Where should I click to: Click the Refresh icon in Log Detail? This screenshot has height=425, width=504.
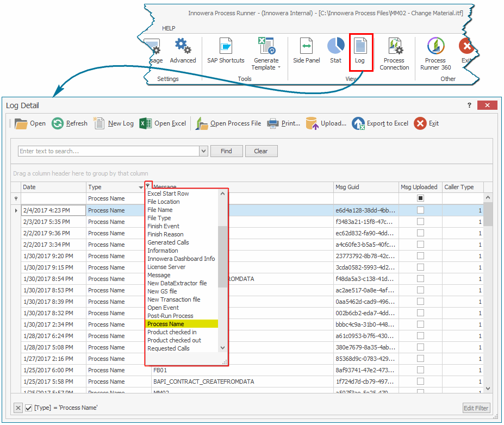tap(57, 123)
